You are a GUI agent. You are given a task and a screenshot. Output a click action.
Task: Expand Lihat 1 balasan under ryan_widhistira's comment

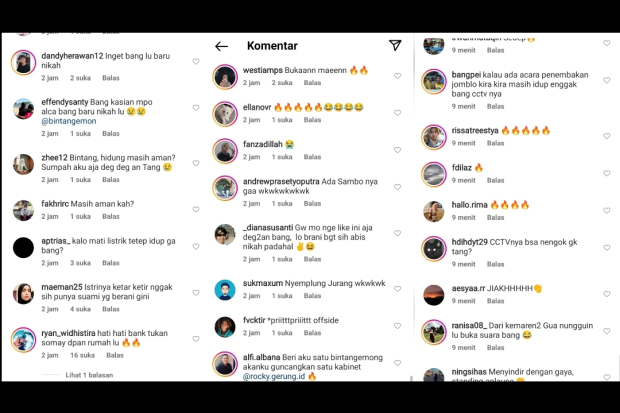[x=89, y=375]
